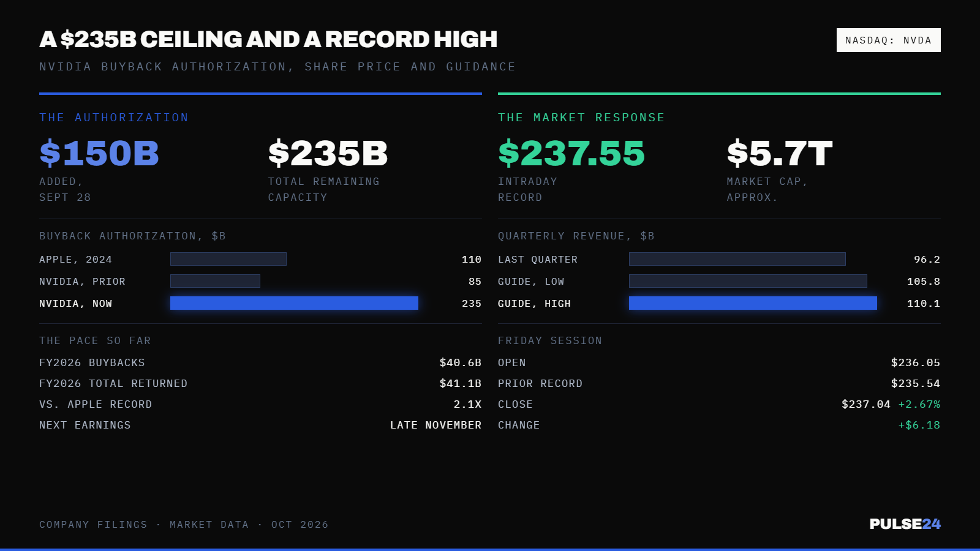Click the "Friday Session" heading
The height and width of the screenshot is (551, 980).
pos(550,341)
